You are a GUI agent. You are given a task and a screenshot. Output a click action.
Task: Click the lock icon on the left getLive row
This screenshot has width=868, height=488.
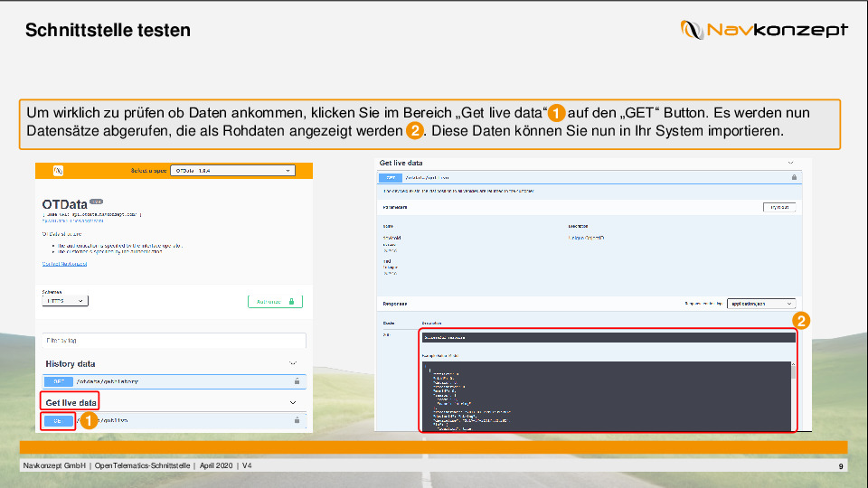click(296, 420)
